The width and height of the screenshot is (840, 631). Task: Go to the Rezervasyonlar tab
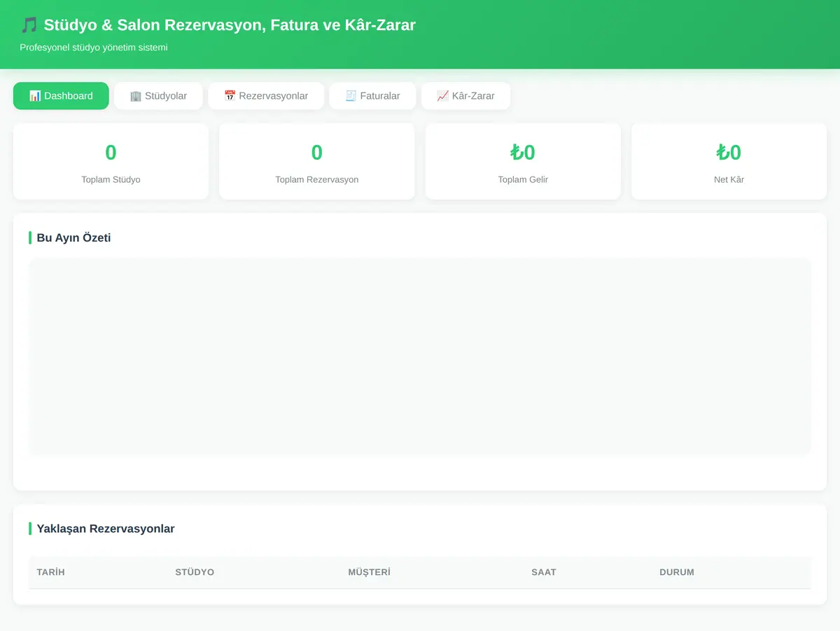(x=266, y=96)
